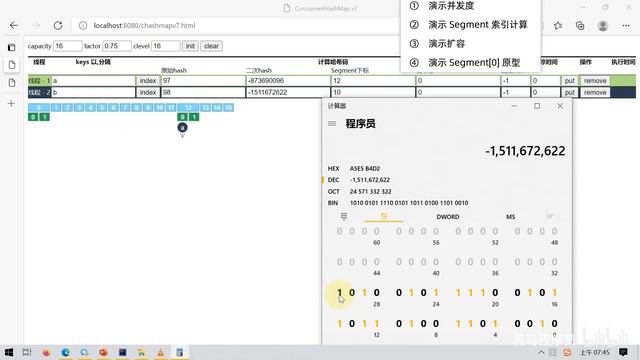Click the keys field containing b
Viewport: 640px width, 360px height.
click(93, 92)
